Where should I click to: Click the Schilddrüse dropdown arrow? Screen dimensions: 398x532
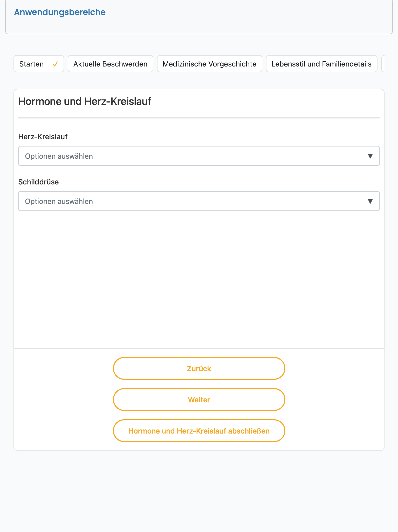tap(370, 201)
